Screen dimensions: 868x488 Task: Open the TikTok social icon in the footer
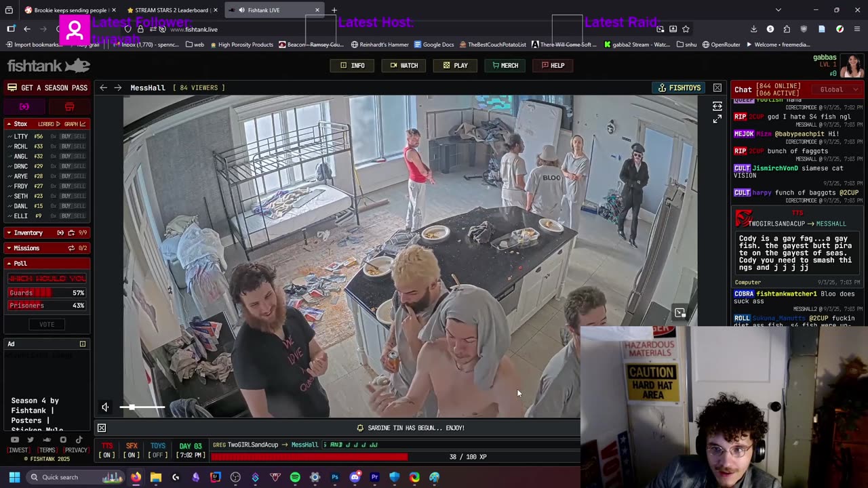click(79, 439)
